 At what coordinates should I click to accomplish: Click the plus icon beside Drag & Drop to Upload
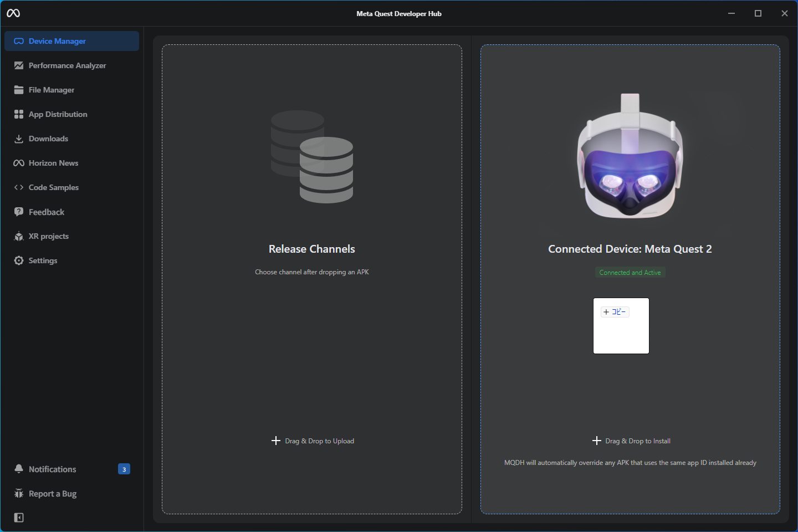coord(276,441)
